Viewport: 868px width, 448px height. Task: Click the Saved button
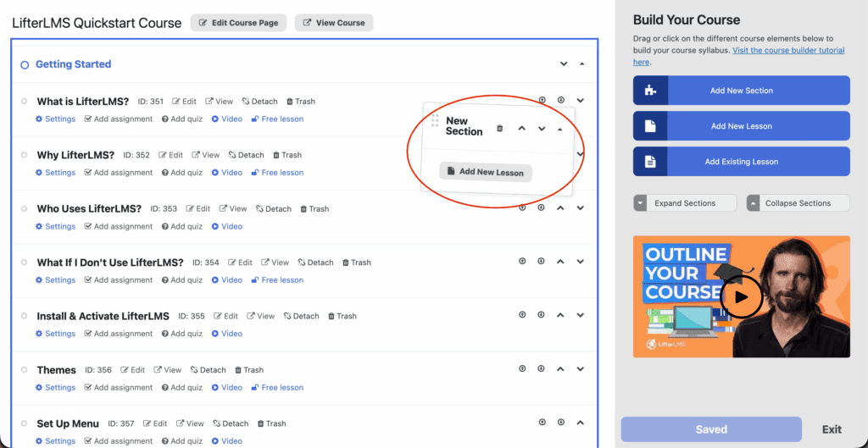click(711, 429)
